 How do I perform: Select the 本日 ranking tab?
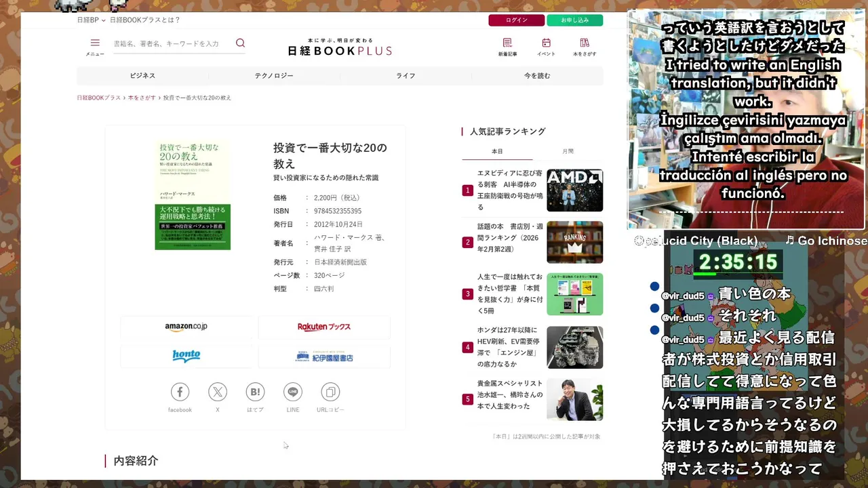coord(497,151)
